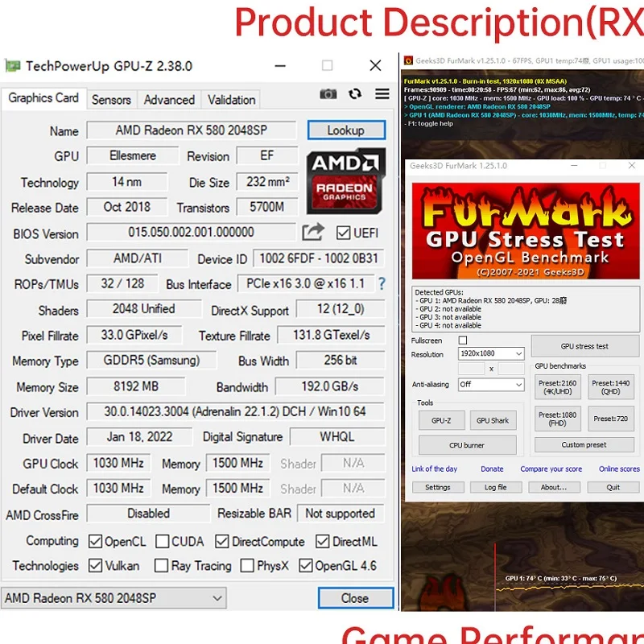Run the Preset:1440 (QHD) benchmark
The image size is (644, 644).
(x=610, y=387)
